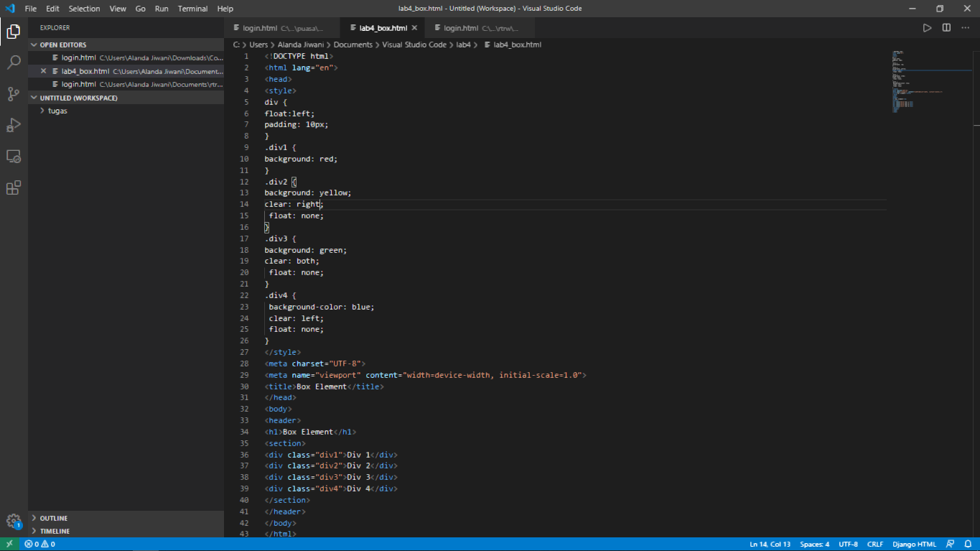Screen dimensions: 980x551
Task: Click the div class="div3" code line
Action: coord(331,477)
